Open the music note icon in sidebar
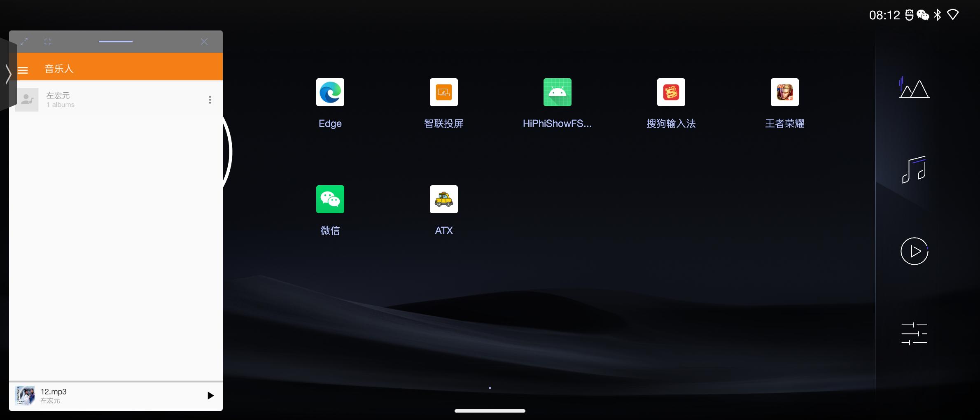The width and height of the screenshot is (980, 420). pyautogui.click(x=914, y=169)
